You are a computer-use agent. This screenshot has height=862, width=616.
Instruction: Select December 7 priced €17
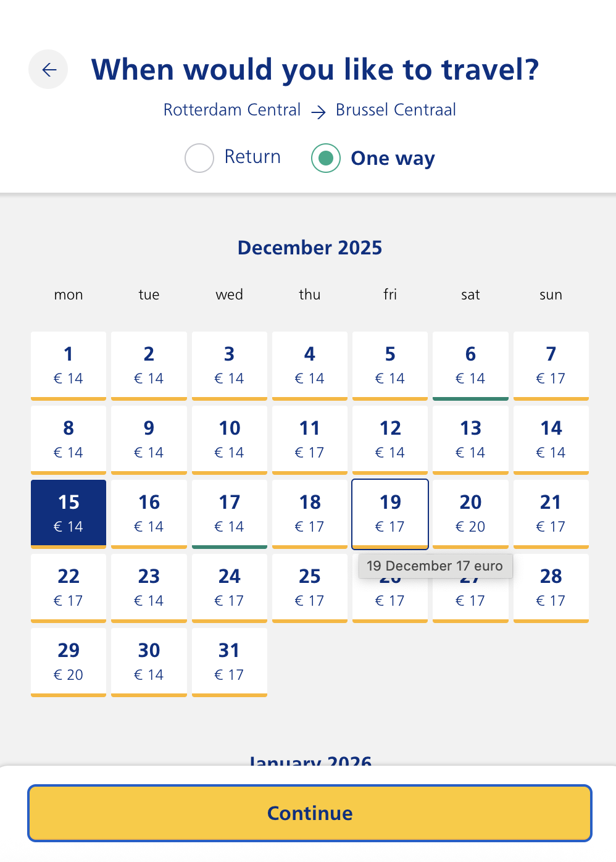[x=551, y=365]
